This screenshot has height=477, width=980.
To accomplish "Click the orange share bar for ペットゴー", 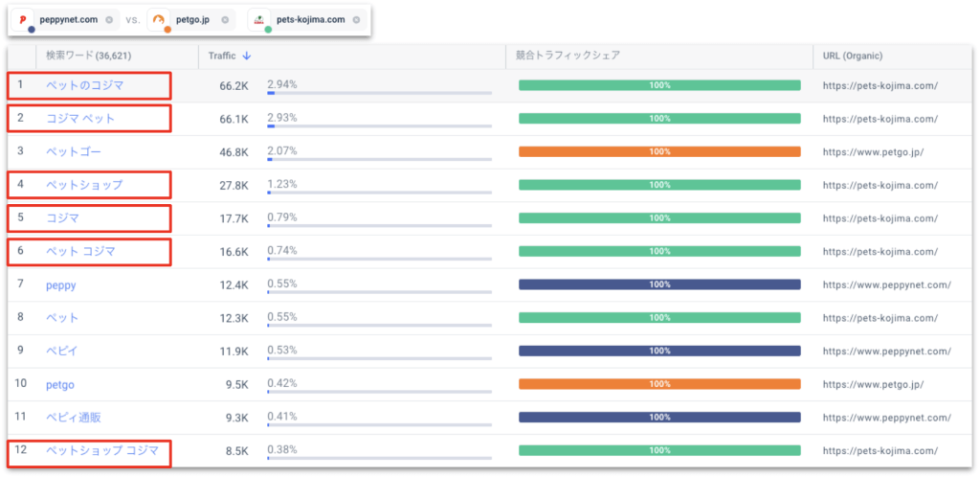I will 659,151.
